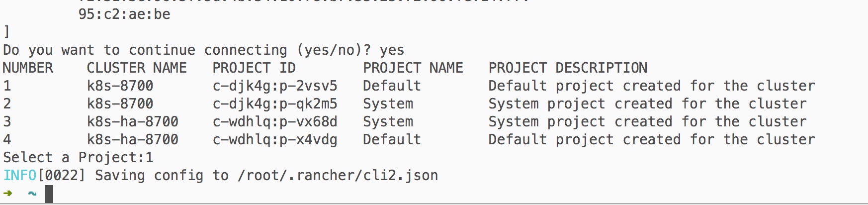Screen dimensions: 868x205
Task: Click the CLUSTER NAME column header
Action: coord(137,68)
